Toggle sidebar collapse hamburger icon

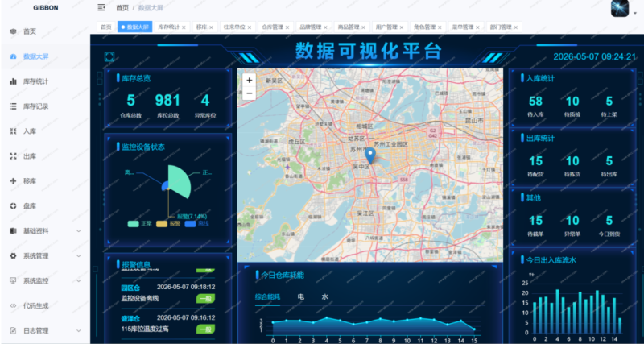click(x=101, y=7)
